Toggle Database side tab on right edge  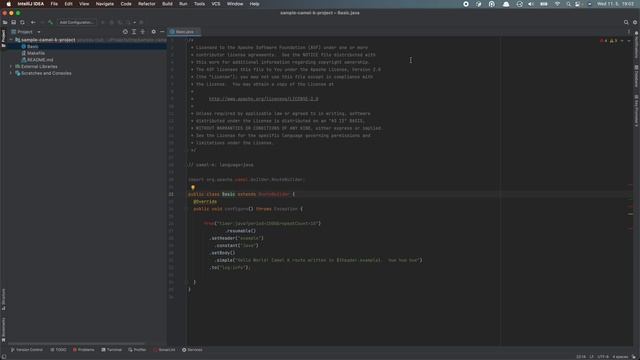(636, 76)
